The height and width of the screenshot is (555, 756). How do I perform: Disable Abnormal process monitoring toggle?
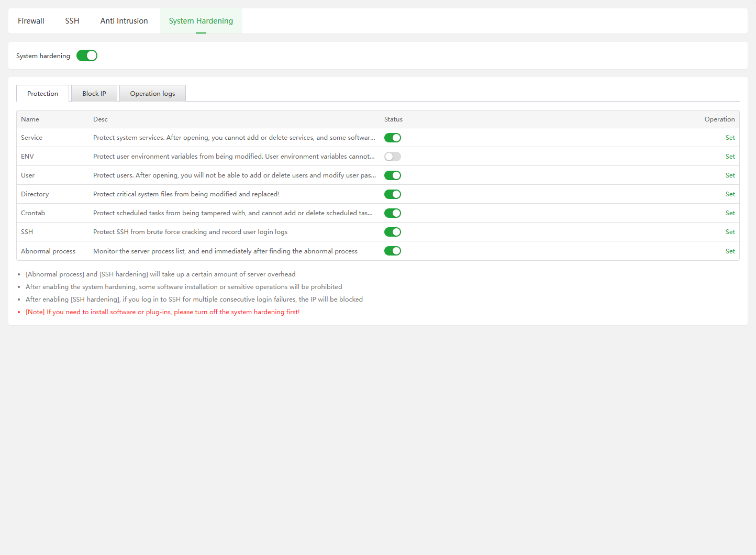392,251
